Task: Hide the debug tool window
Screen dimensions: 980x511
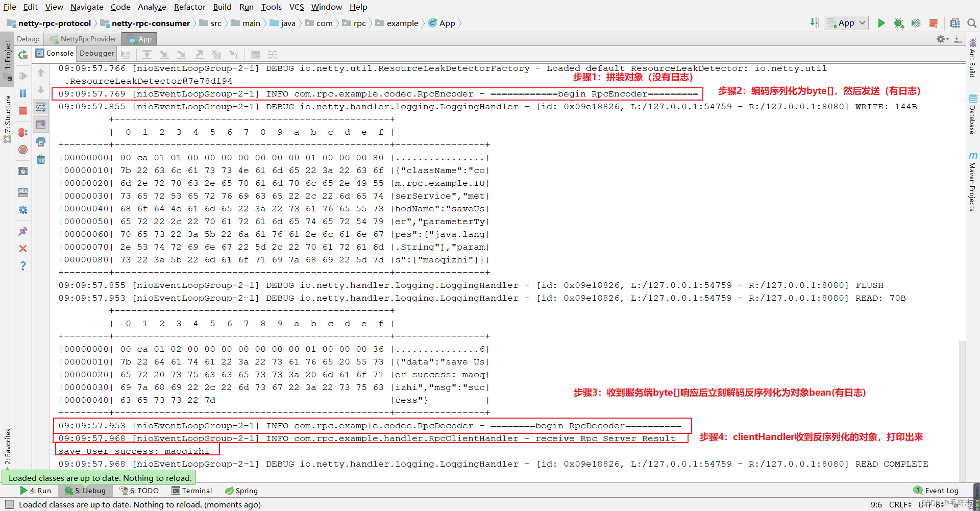Action: (x=958, y=39)
